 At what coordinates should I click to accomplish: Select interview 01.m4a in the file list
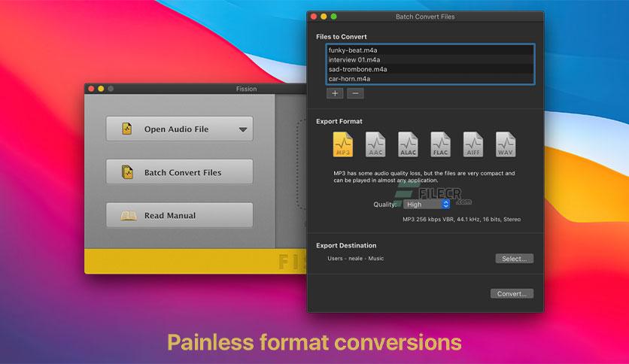pyautogui.click(x=430, y=59)
